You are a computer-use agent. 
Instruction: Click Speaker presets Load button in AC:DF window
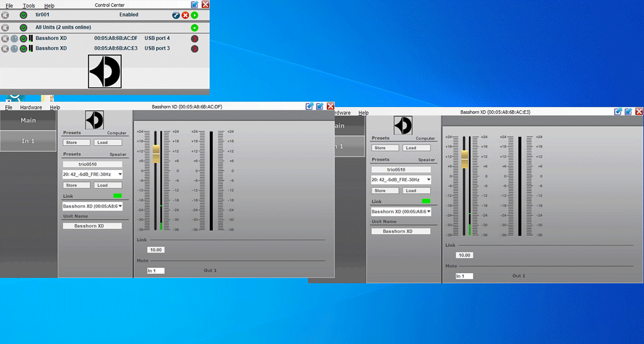108,185
